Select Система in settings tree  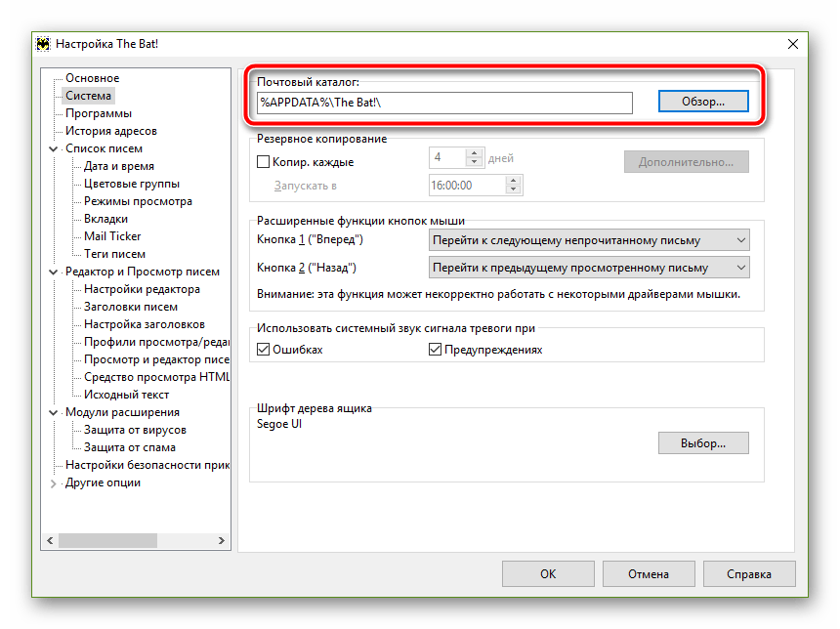tap(88, 96)
